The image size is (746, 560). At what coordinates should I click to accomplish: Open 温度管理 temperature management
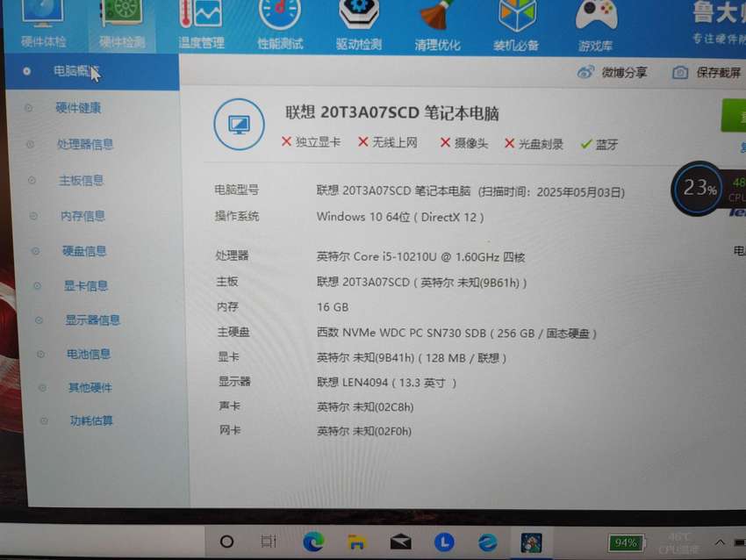pos(201,25)
